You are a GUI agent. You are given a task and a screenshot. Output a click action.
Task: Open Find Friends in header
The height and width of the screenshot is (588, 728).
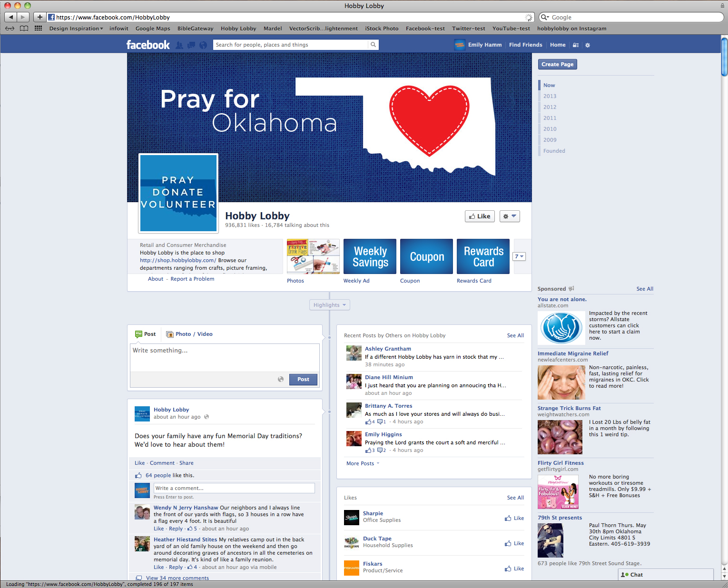(x=525, y=45)
